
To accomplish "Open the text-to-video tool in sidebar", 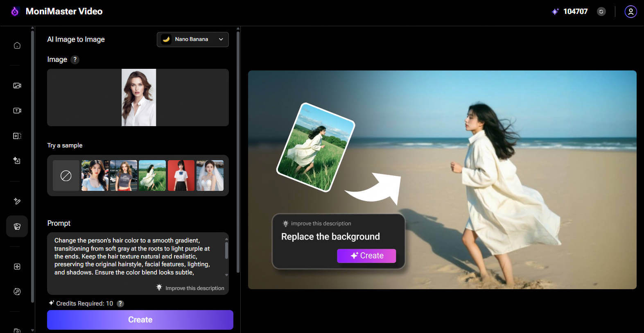I will [17, 111].
